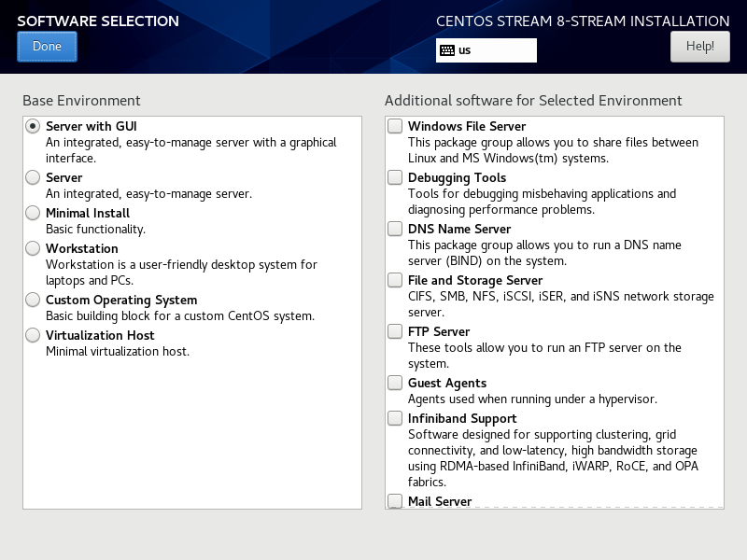The image size is (747, 560).
Task: Click 'Custom Operating System' label text
Action: click(121, 300)
